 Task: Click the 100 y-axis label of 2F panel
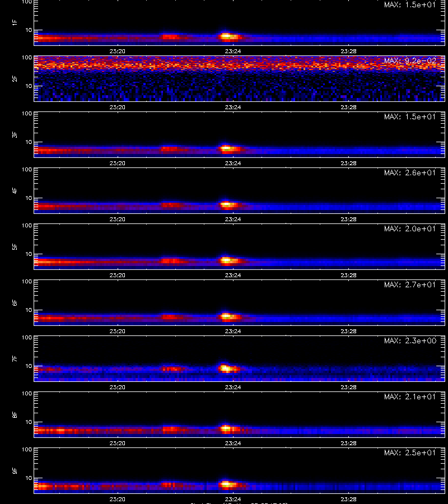coord(27,58)
